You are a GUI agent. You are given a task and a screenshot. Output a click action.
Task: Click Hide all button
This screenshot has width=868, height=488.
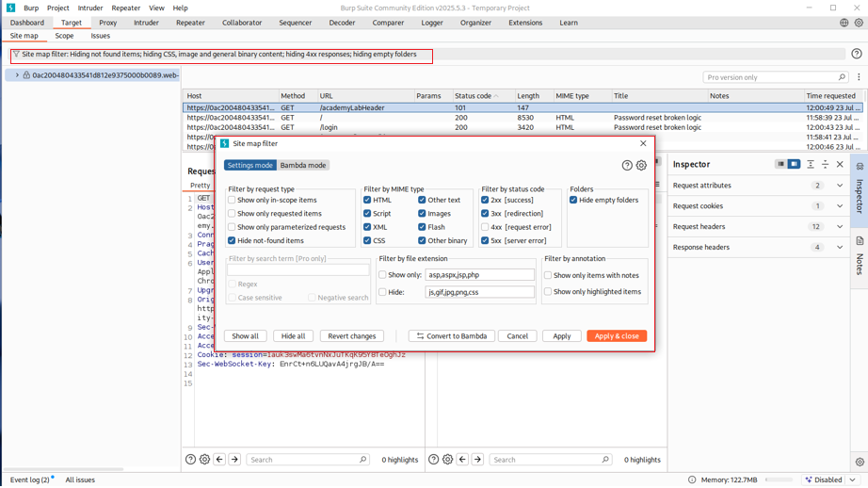click(x=293, y=335)
